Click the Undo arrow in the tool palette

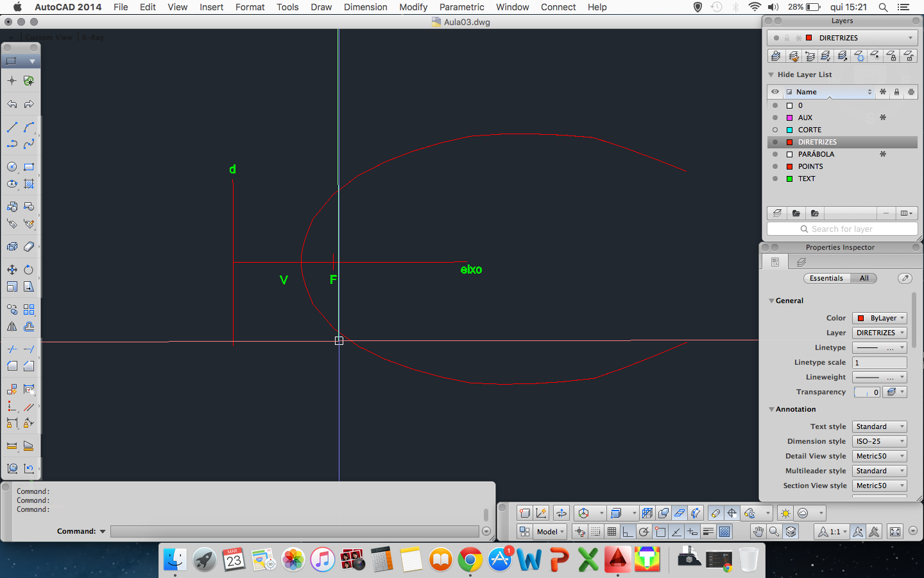[x=12, y=104]
